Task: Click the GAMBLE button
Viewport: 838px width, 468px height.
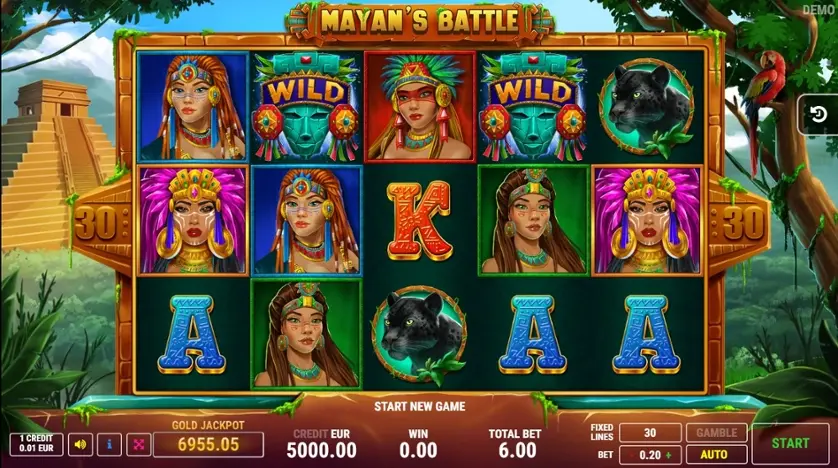Action: click(x=716, y=433)
